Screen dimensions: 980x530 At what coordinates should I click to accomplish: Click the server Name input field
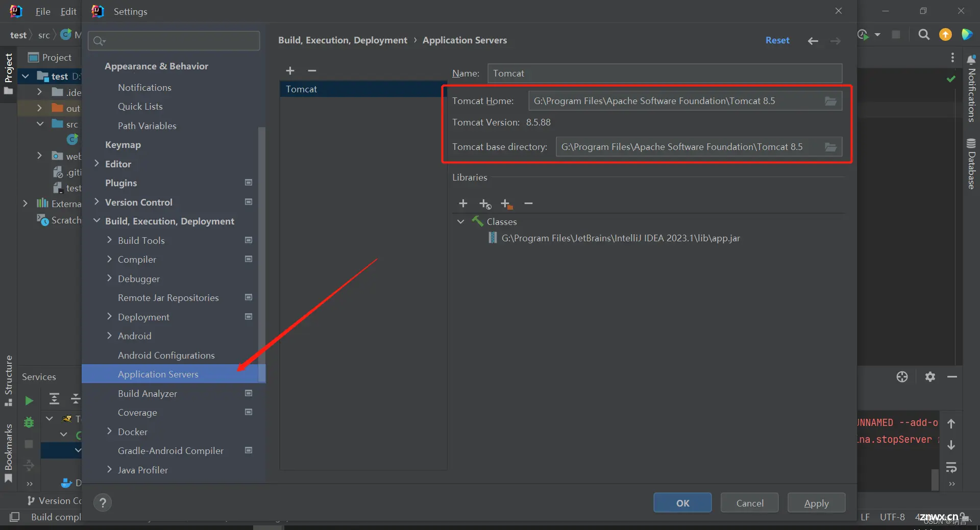click(665, 73)
